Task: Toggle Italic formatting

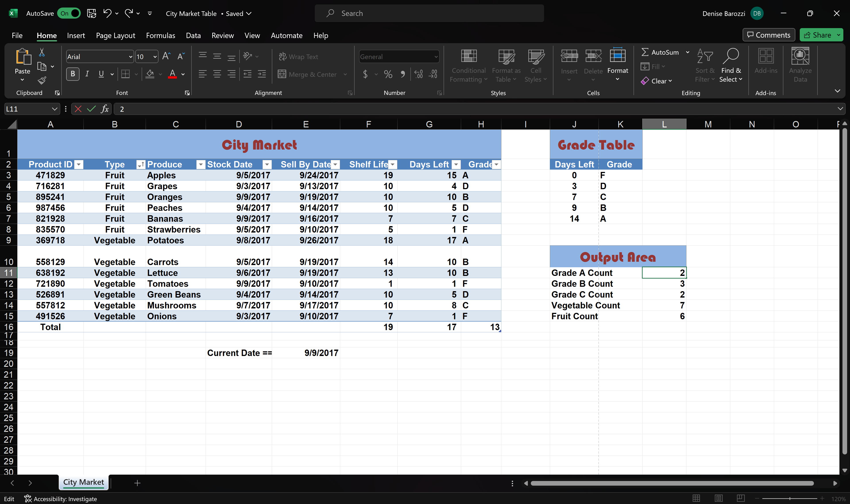Action: pos(87,74)
